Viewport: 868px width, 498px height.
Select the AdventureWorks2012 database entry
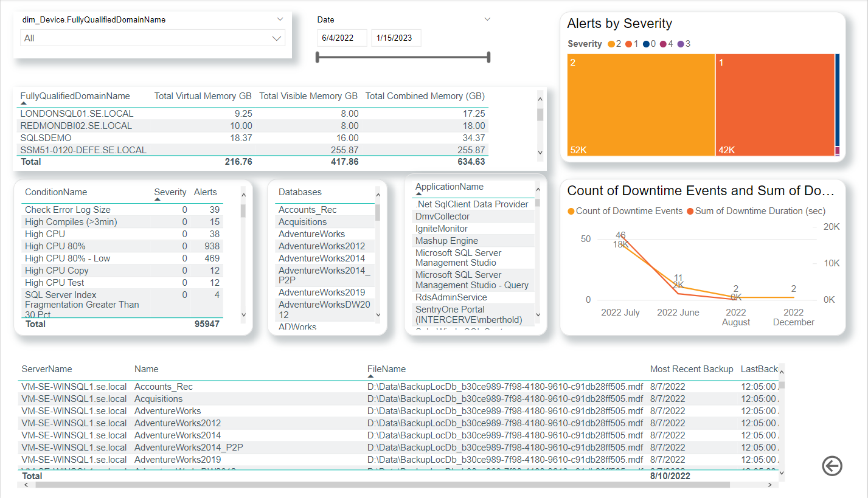click(321, 246)
